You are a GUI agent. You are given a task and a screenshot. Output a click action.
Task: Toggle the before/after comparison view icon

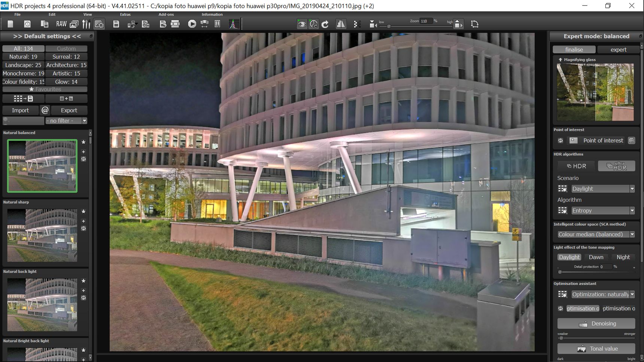click(341, 24)
